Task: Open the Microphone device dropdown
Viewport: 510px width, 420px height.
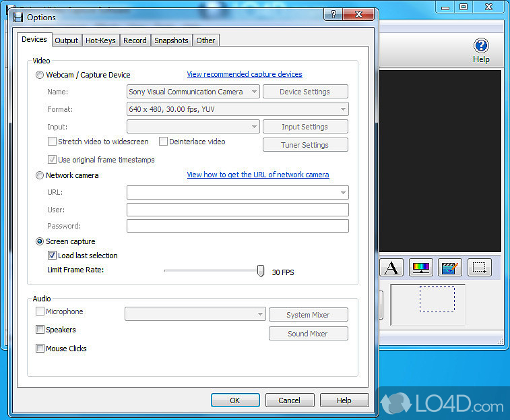Action: 195,314
